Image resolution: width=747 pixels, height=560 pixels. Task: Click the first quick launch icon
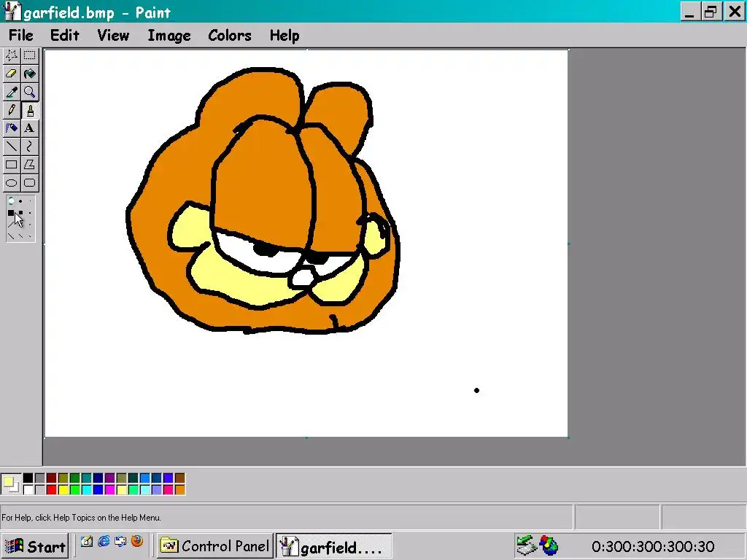[x=86, y=542]
